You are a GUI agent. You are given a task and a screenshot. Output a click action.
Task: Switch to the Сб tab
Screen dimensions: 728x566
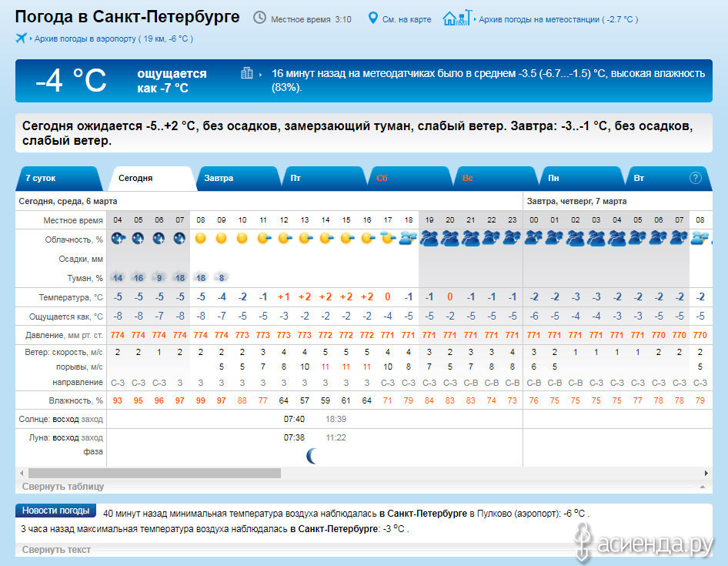coord(410,179)
